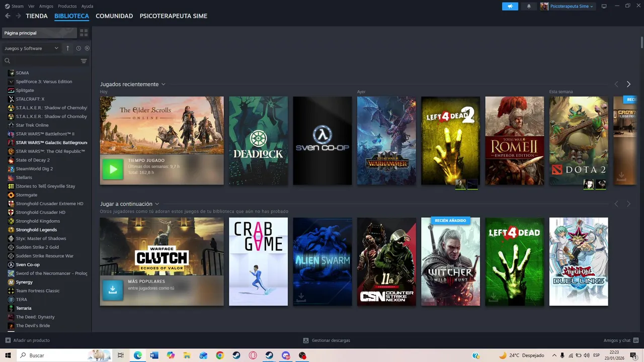Click the Página principal button
The width and height of the screenshot is (644, 362).
(39, 33)
